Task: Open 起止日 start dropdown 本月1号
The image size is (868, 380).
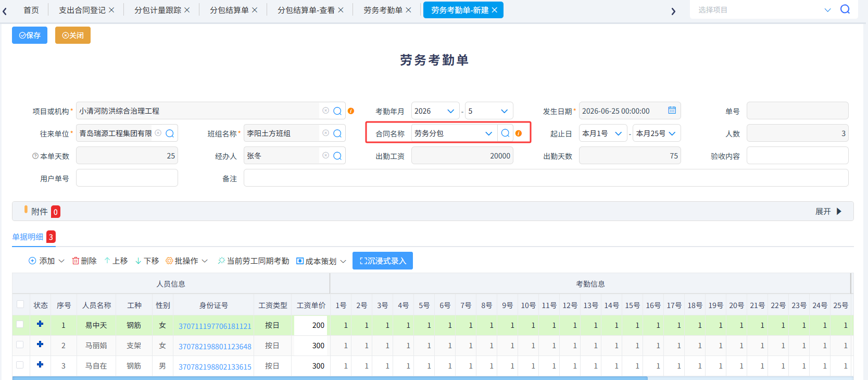Action: click(x=603, y=133)
